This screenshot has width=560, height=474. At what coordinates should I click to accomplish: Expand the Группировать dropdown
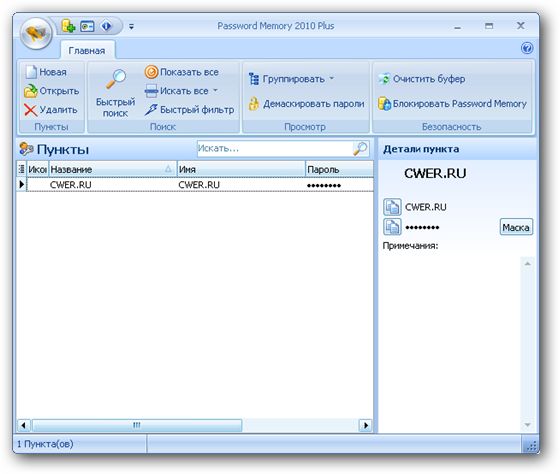point(291,79)
